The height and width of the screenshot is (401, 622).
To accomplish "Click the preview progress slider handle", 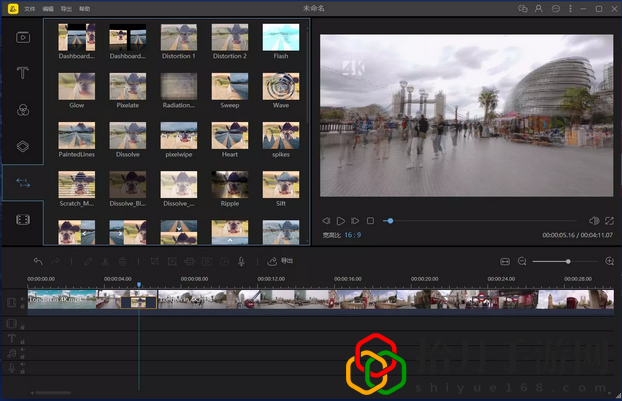I will [x=390, y=221].
